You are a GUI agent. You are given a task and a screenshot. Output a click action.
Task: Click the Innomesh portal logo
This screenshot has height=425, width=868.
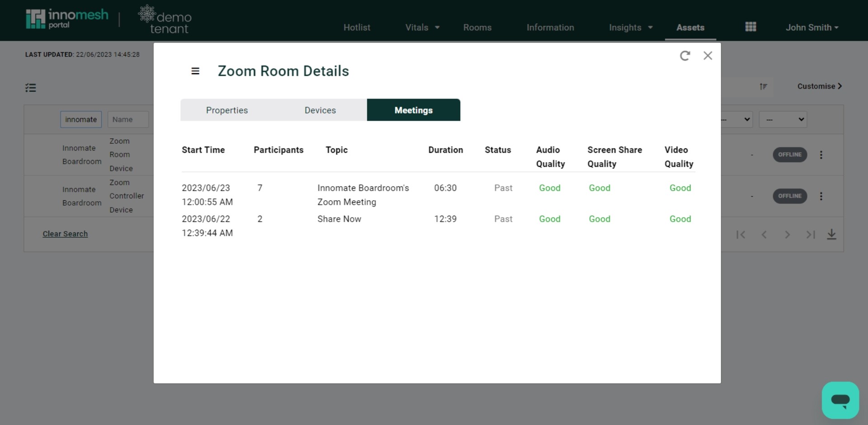coord(67,19)
